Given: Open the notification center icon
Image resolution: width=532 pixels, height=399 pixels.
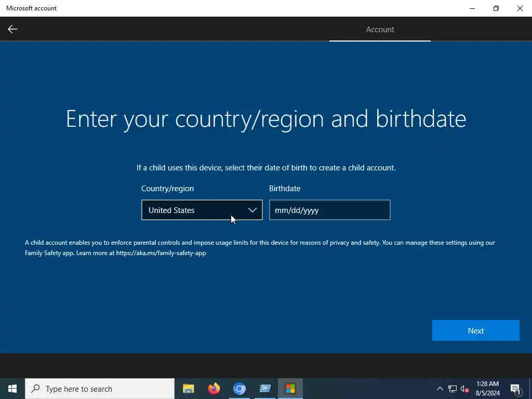Looking at the screenshot, I should tap(515, 389).
